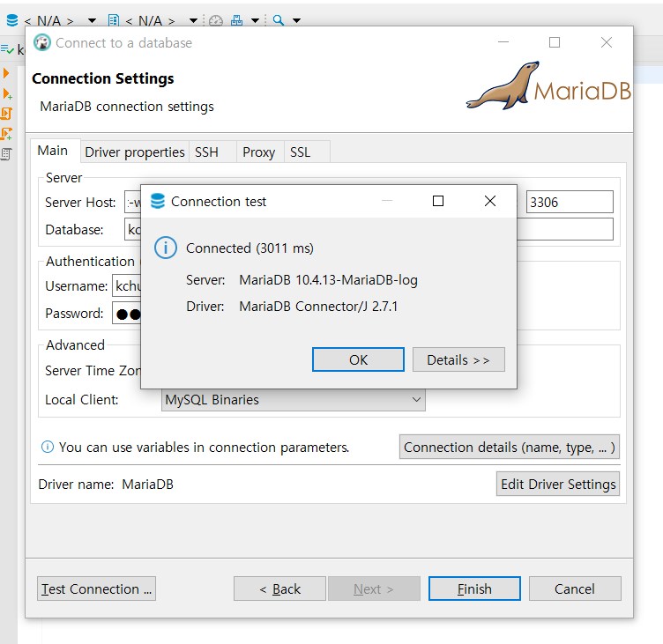
Task: Close the Connect to a database window
Action: pos(607,42)
